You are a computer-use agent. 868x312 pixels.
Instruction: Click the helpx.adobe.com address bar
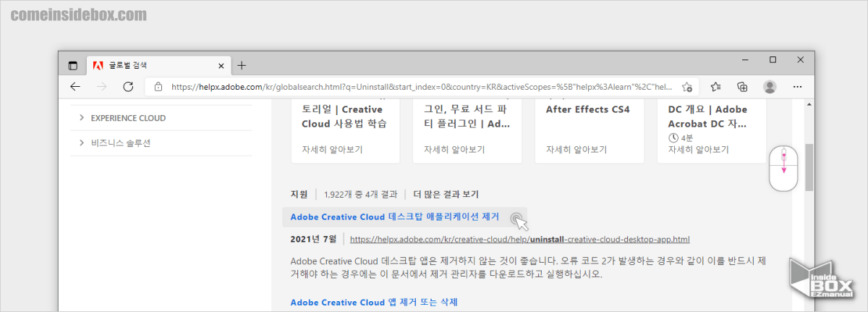[422, 87]
